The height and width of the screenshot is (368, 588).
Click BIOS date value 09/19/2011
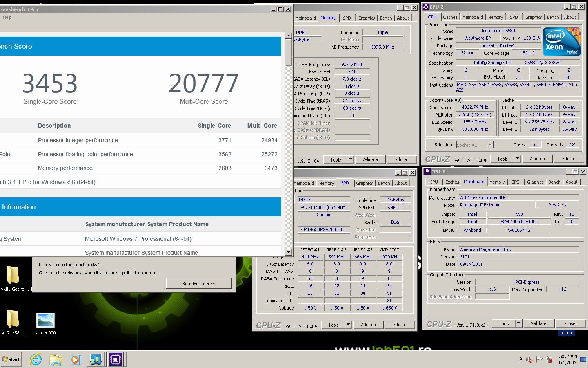click(x=519, y=264)
